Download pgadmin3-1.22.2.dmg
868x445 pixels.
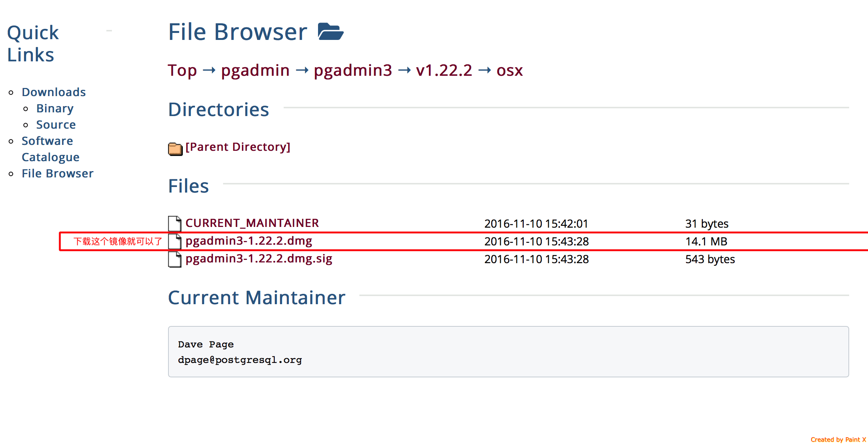tap(249, 241)
